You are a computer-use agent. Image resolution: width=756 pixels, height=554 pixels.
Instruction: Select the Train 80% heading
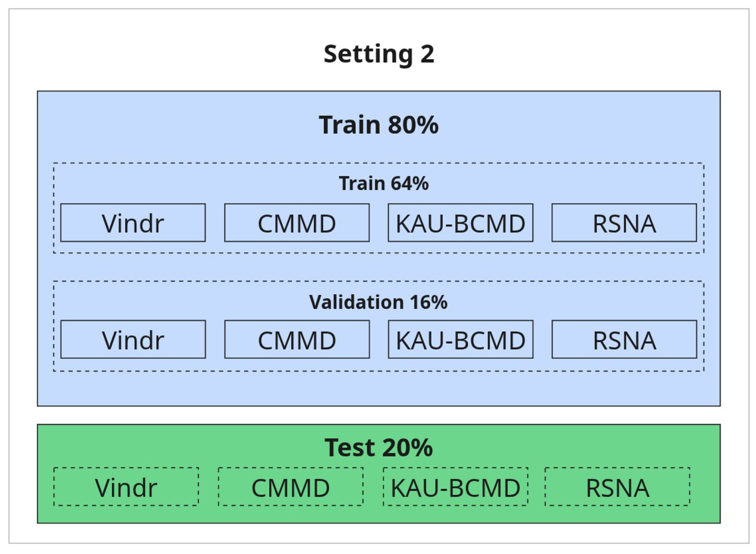coord(379,125)
